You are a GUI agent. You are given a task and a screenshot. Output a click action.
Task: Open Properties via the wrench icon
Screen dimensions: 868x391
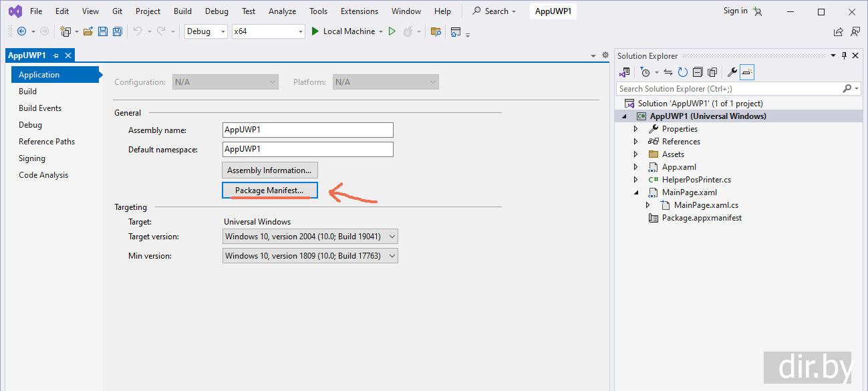(x=732, y=72)
